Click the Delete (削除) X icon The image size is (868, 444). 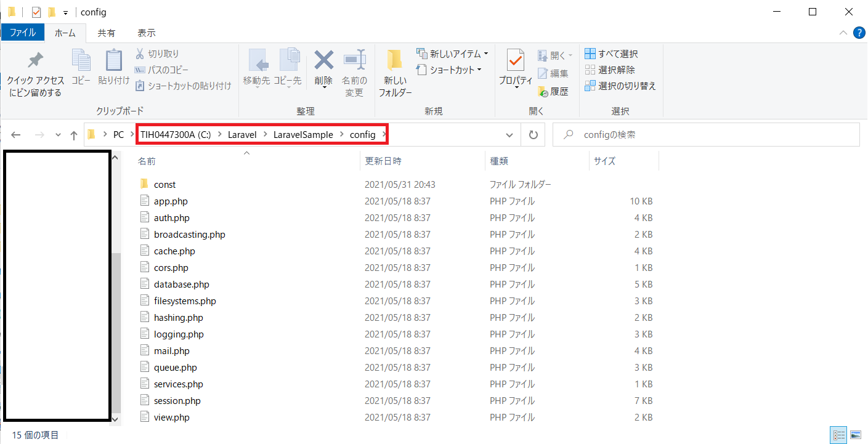pyautogui.click(x=323, y=60)
